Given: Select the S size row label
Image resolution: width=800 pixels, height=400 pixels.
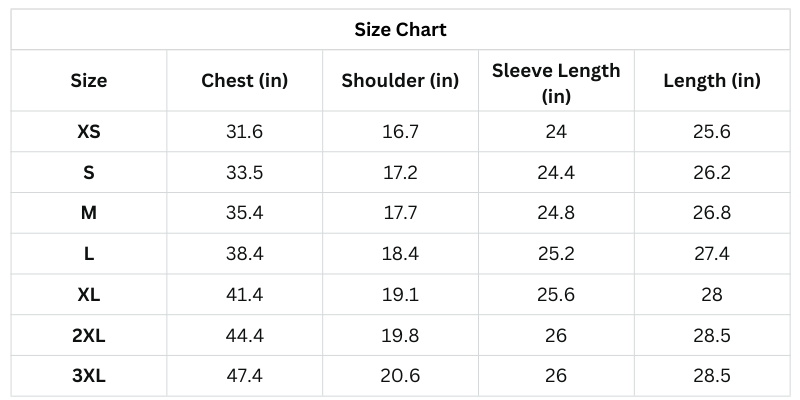Looking at the screenshot, I should 89,172.
